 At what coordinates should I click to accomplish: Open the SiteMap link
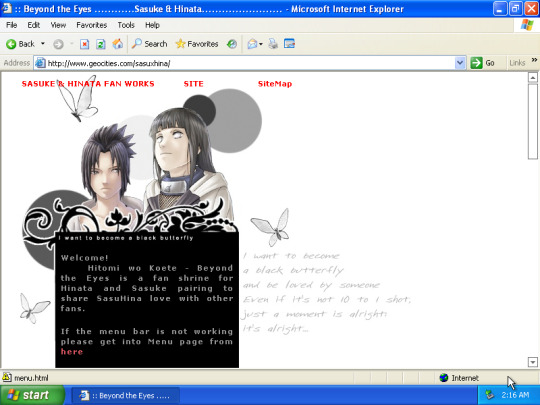[x=275, y=84]
